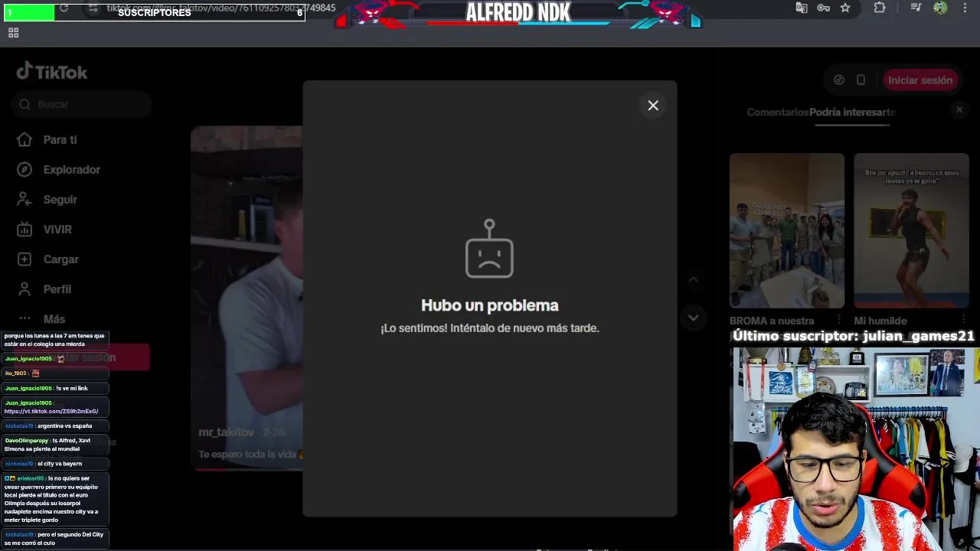This screenshot has width=980, height=551.
Task: Click the mr_takitov username
Action: [x=226, y=432]
